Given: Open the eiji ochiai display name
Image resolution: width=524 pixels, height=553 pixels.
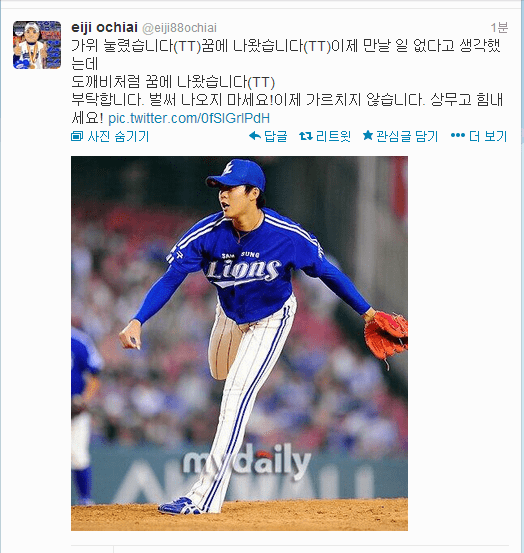Looking at the screenshot, I should click(104, 28).
